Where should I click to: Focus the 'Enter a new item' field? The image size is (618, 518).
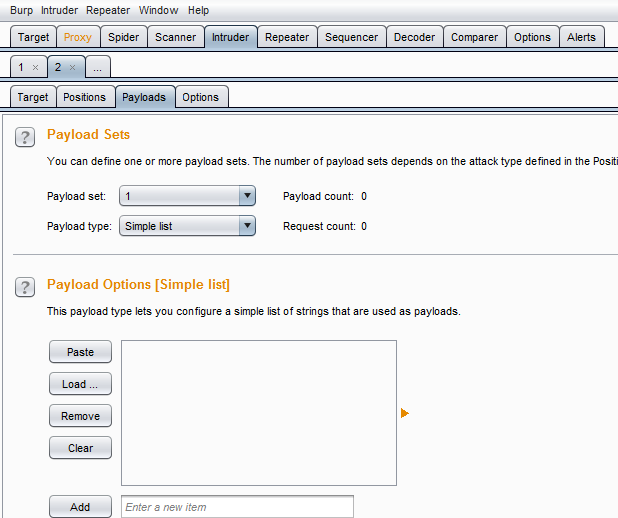[237, 507]
